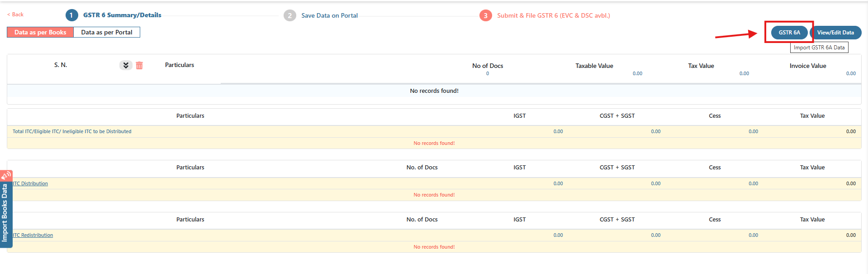This screenshot has width=868, height=274.
Task: Select Submit & File GSTR 6 step
Action: coord(553,15)
